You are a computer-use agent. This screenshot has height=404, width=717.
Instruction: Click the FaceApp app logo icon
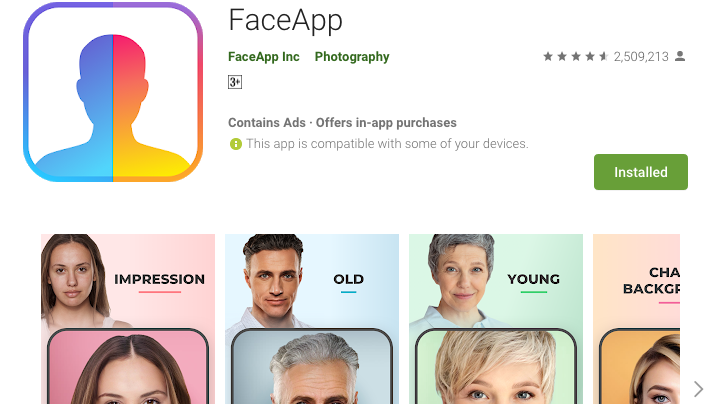(113, 92)
